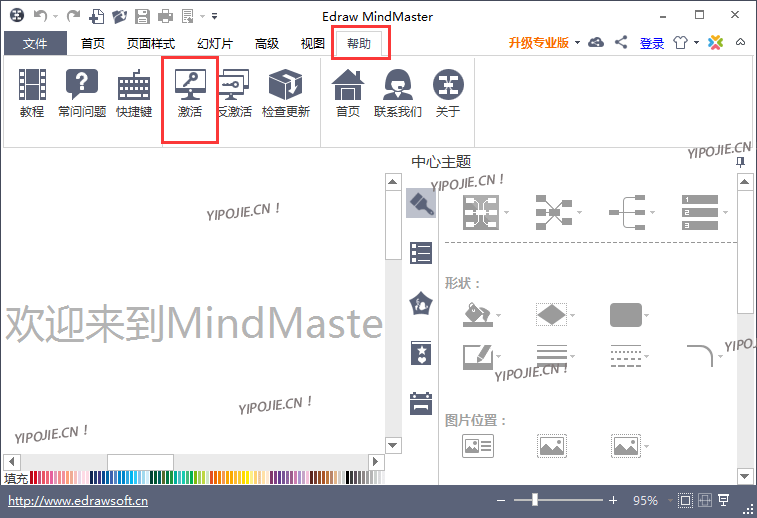757x518 pixels.
Task: Click the colorful Edraw logo icon
Action: coord(715,42)
